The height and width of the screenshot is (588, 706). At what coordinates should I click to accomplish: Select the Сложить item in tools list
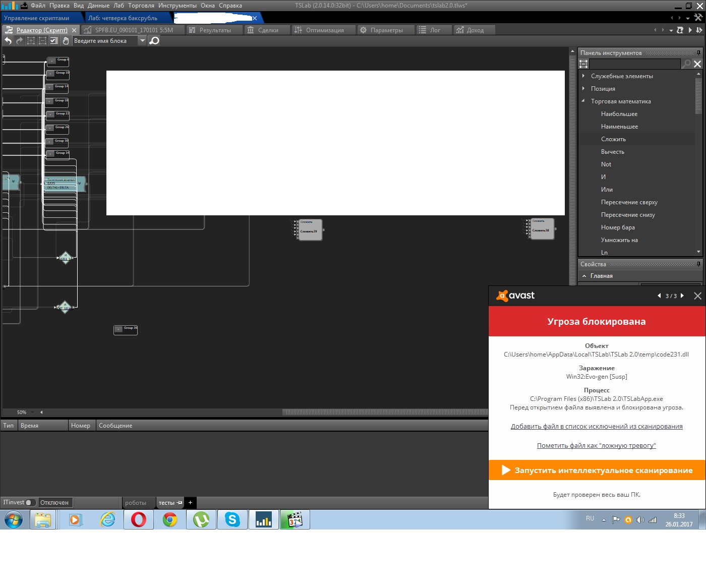[613, 139]
